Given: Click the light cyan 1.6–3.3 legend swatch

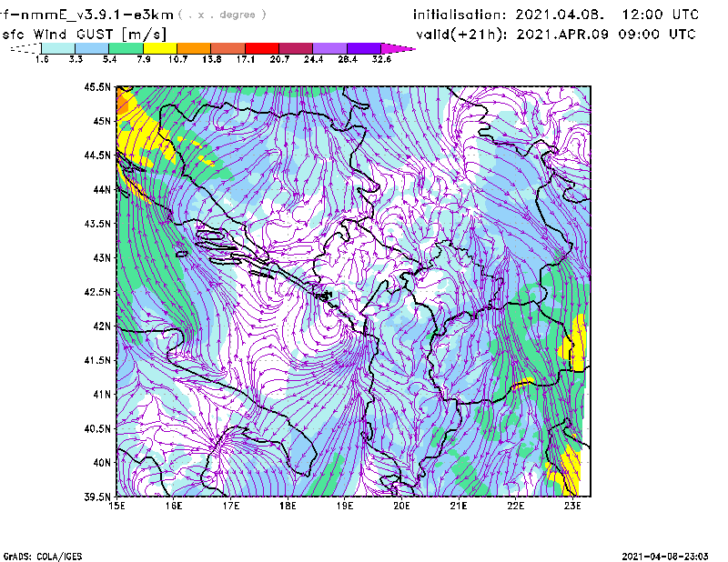Looking at the screenshot, I should [58, 48].
